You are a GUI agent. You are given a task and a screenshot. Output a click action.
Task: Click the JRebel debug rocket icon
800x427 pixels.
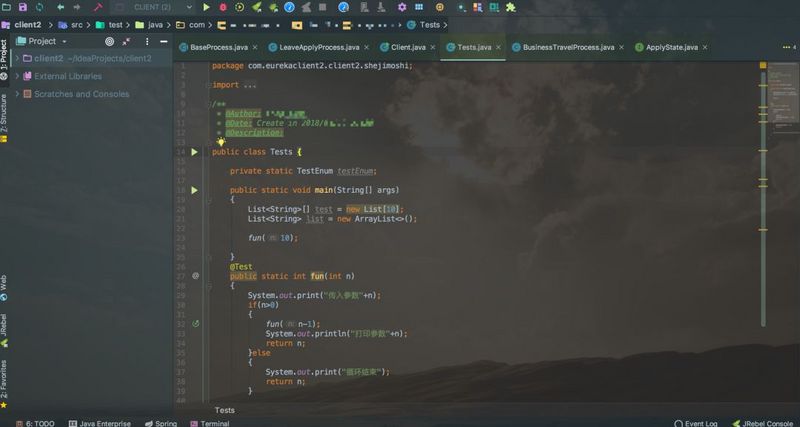tap(273, 7)
